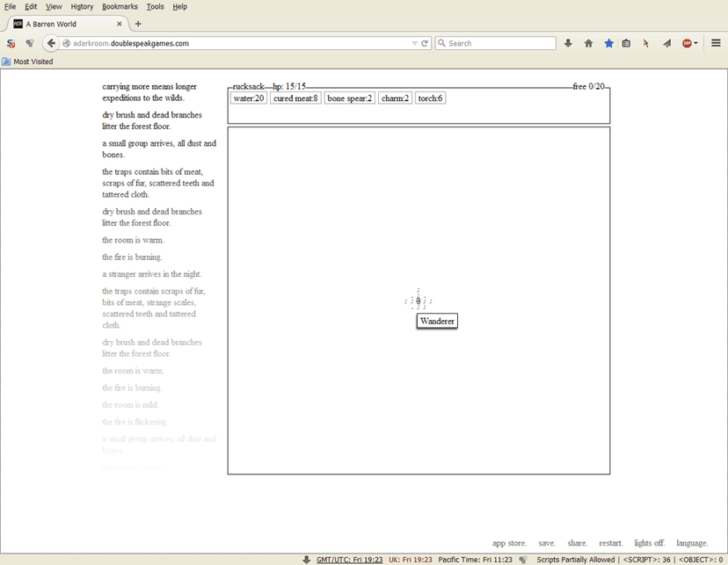This screenshot has width=728, height=565.
Task: Click the free 0/20 label
Action: 589,86
